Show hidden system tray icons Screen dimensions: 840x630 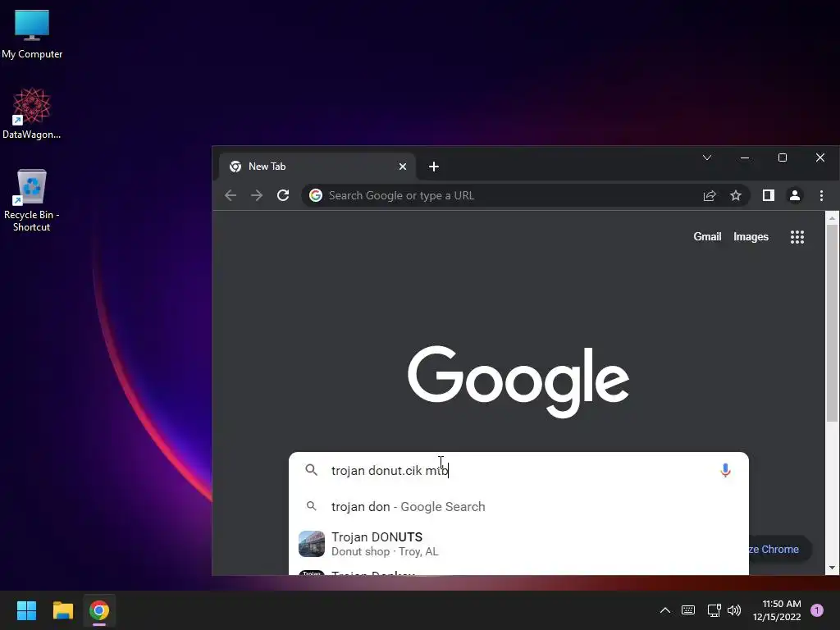pos(664,610)
